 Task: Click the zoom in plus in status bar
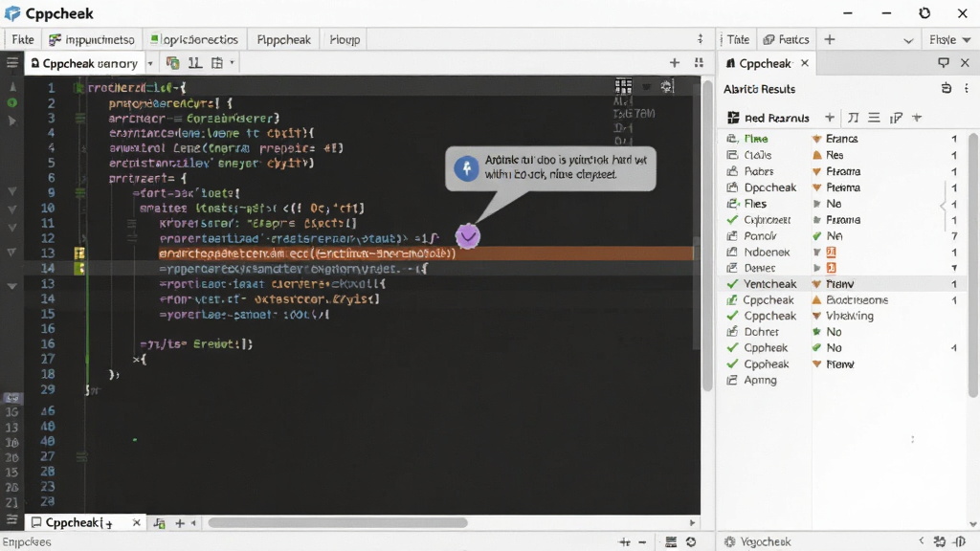point(624,542)
